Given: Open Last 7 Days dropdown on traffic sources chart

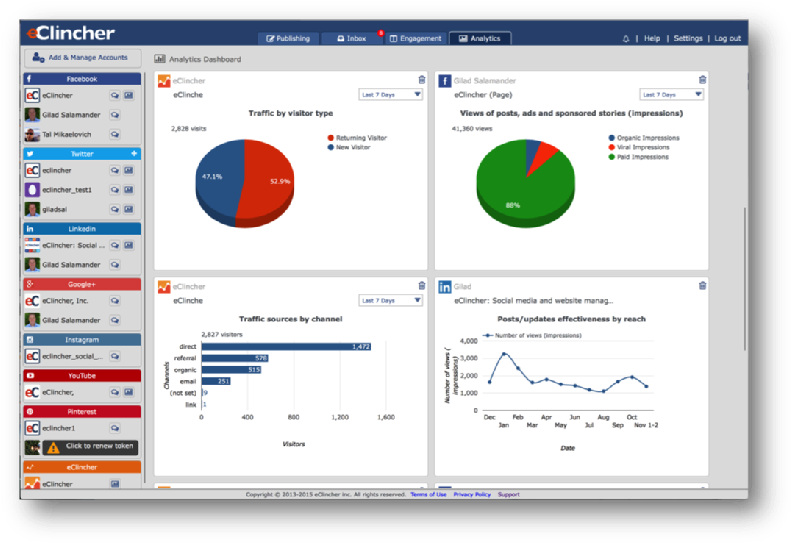Looking at the screenshot, I should click(x=391, y=300).
